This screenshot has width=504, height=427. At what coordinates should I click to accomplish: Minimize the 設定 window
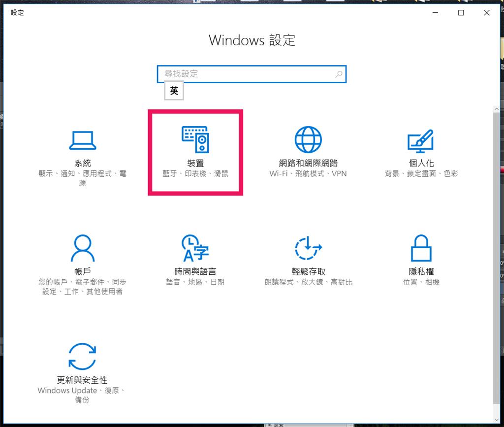[x=435, y=12]
